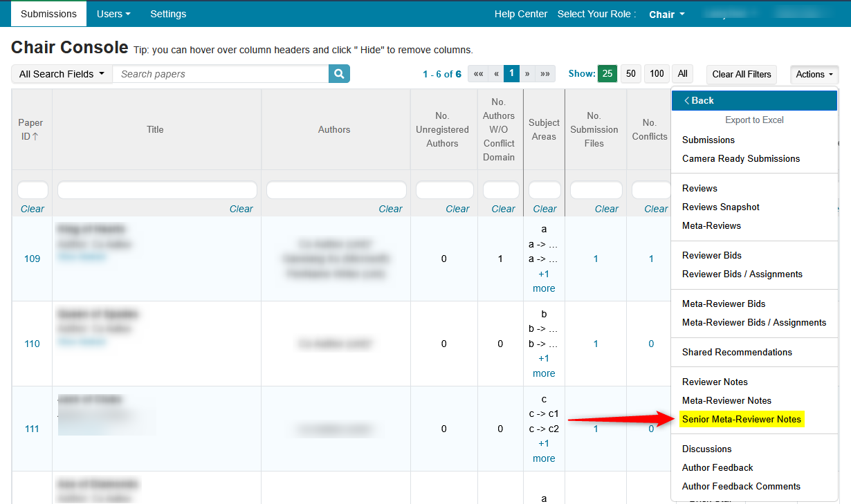The image size is (851, 504).
Task: Open the Settings navigation item
Action: click(x=168, y=14)
